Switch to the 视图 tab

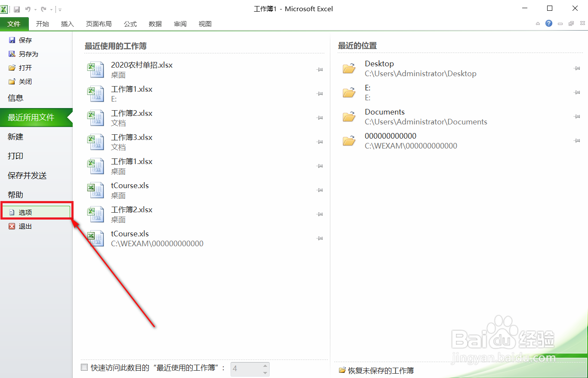tap(205, 24)
